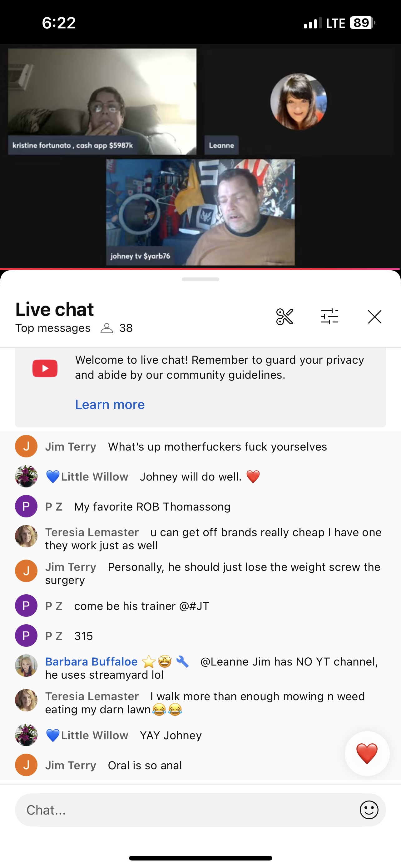
Task: Click the Learn more link
Action: pyautogui.click(x=110, y=404)
